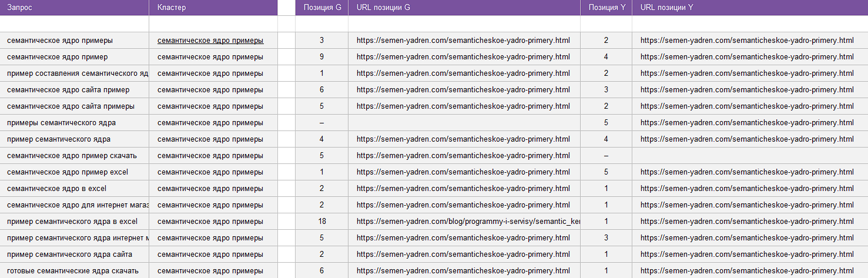Click the 'Запрос' column header
The image size is (868, 278).
click(19, 8)
